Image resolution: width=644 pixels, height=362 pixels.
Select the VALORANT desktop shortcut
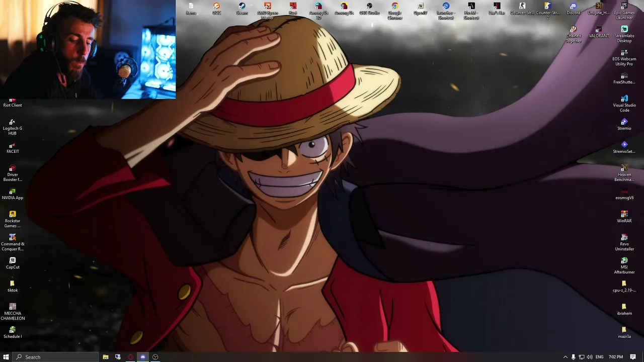coord(599,32)
